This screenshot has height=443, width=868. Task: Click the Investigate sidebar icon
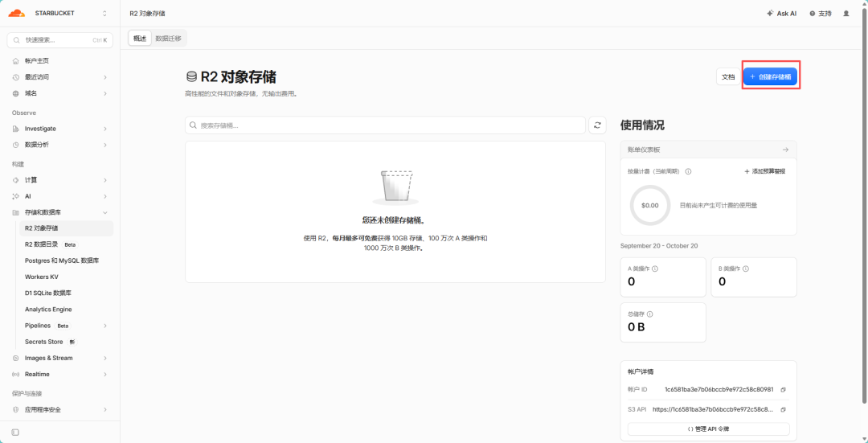coord(15,129)
